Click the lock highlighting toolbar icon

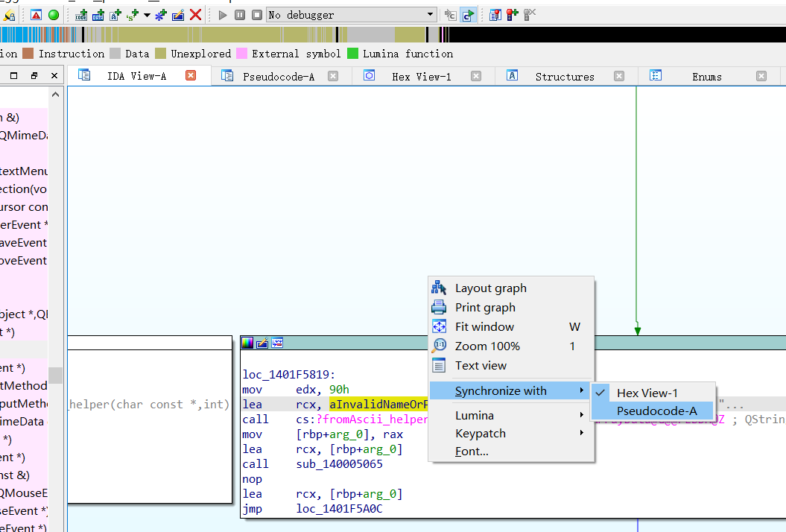tap(8, 16)
